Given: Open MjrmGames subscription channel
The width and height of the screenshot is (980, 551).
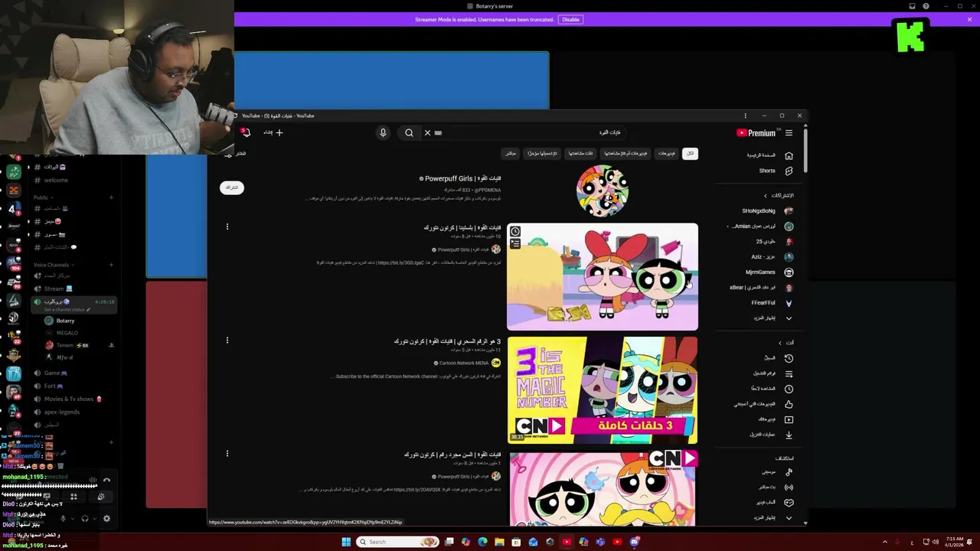Looking at the screenshot, I should pyautogui.click(x=769, y=272).
